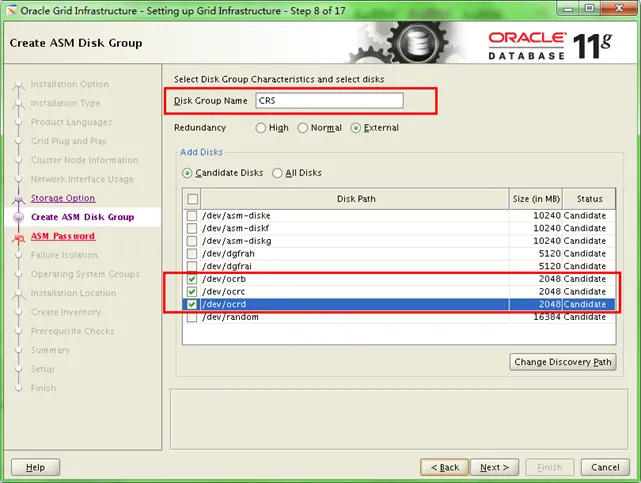Click the ASM Password step link

[62, 236]
